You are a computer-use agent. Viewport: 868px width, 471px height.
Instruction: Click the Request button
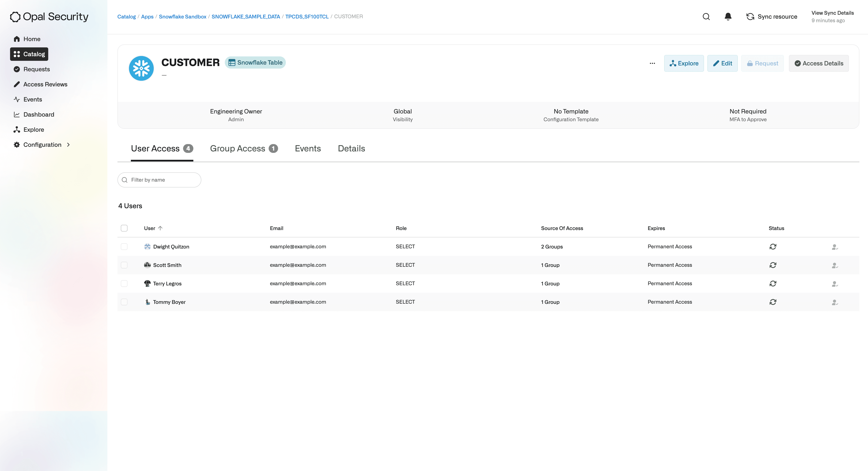coord(762,63)
